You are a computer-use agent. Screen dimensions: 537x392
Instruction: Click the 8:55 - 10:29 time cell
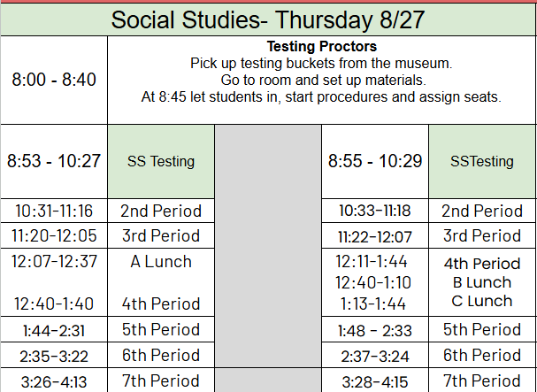(375, 161)
